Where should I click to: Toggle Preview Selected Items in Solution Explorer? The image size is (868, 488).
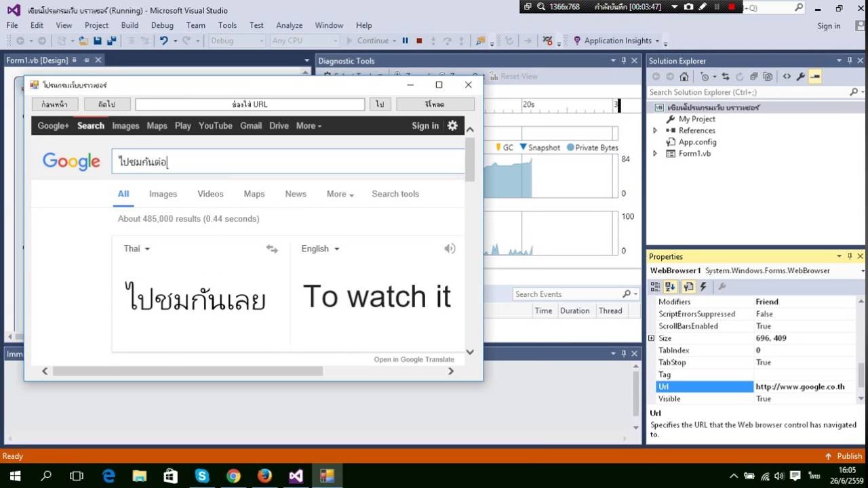(815, 77)
